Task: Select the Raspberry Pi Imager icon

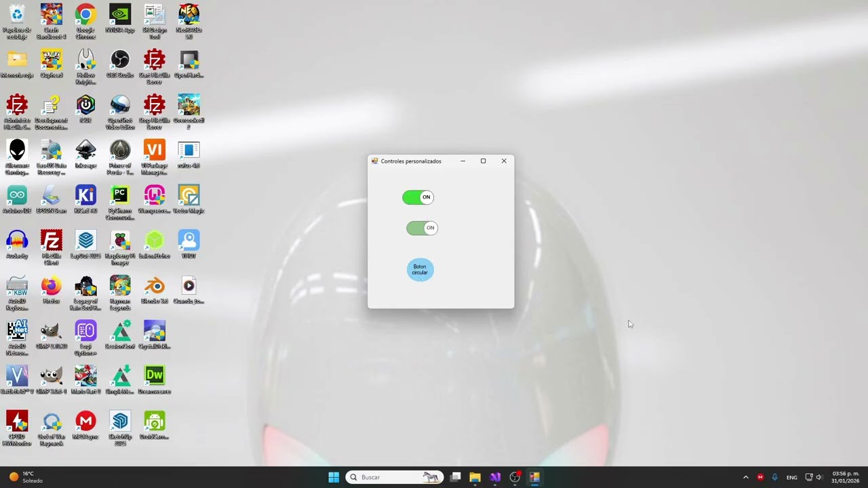Action: pyautogui.click(x=120, y=247)
